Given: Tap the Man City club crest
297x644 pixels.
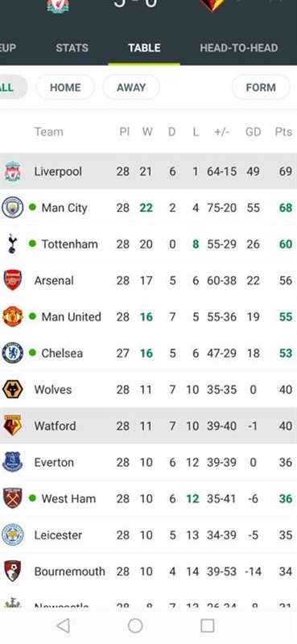Looking at the screenshot, I should click(x=13, y=208).
